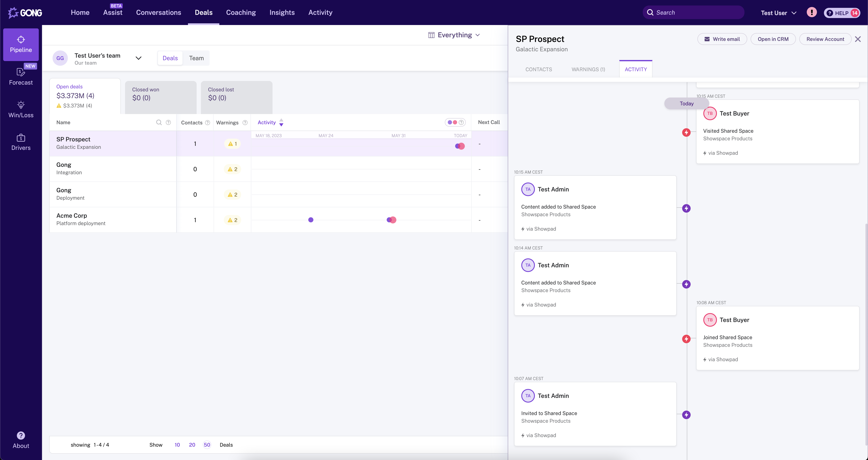
Task: Open the Test User account dropdown
Action: click(778, 13)
